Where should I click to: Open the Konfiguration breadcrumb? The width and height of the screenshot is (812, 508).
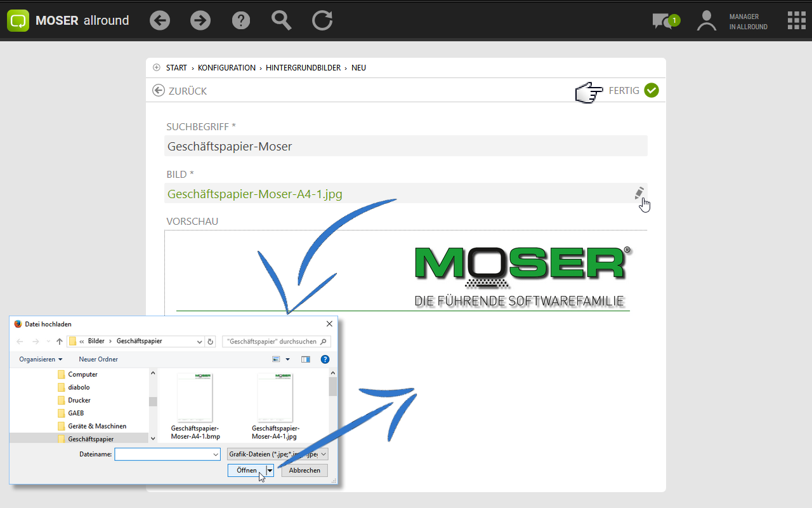click(226, 68)
